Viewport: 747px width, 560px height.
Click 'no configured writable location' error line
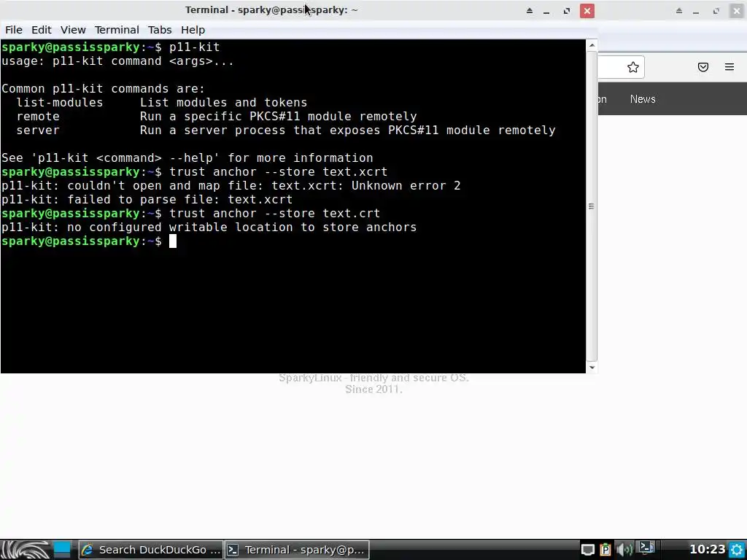pyautogui.click(x=209, y=227)
